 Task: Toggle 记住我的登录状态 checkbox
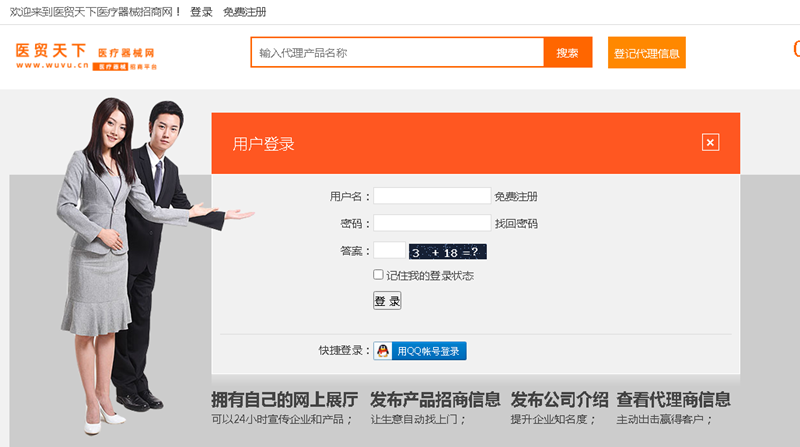(x=378, y=275)
